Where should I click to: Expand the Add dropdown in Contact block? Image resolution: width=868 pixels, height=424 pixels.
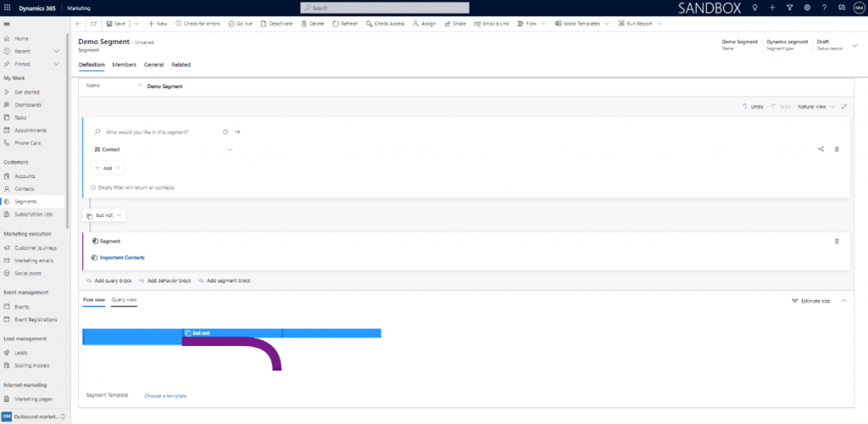pyautogui.click(x=108, y=168)
